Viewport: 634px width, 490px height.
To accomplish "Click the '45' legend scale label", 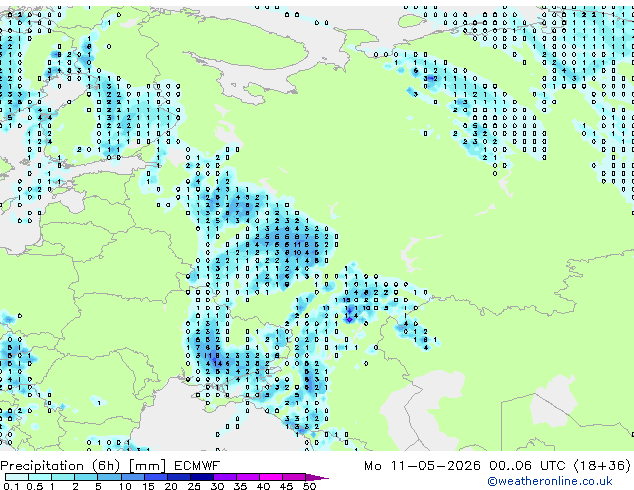I will pyautogui.click(x=287, y=486).
